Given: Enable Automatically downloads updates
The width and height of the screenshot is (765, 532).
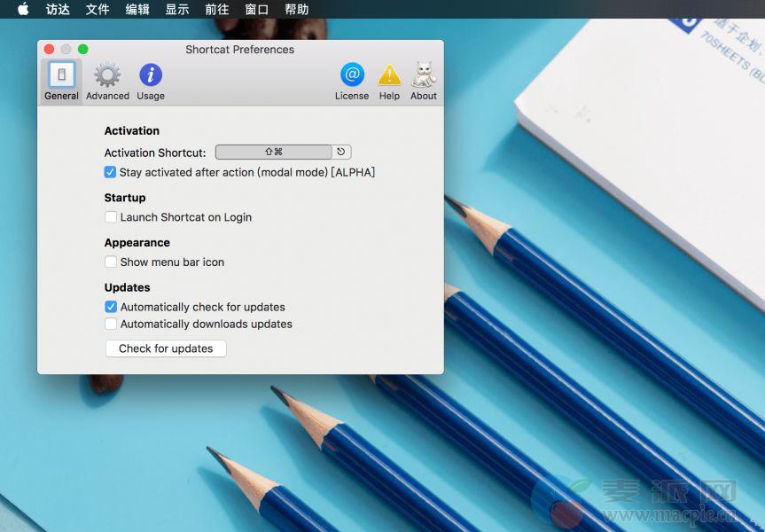Looking at the screenshot, I should click(111, 325).
